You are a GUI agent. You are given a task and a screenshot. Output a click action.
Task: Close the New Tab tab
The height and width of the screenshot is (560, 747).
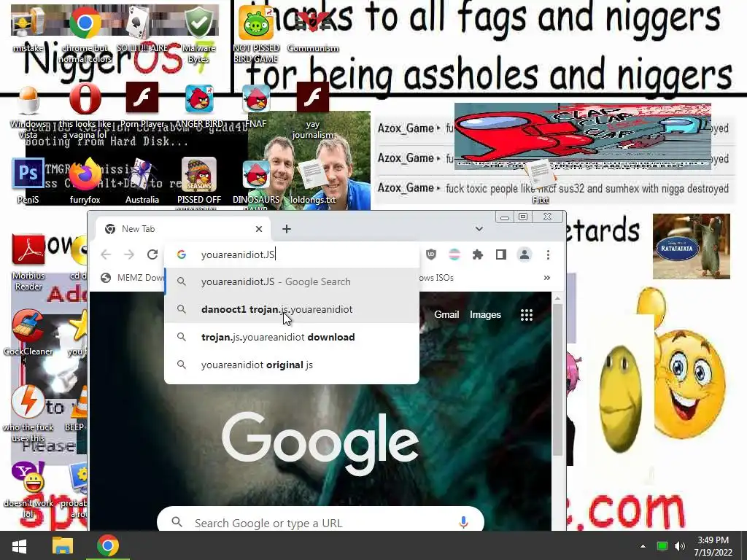[259, 229]
